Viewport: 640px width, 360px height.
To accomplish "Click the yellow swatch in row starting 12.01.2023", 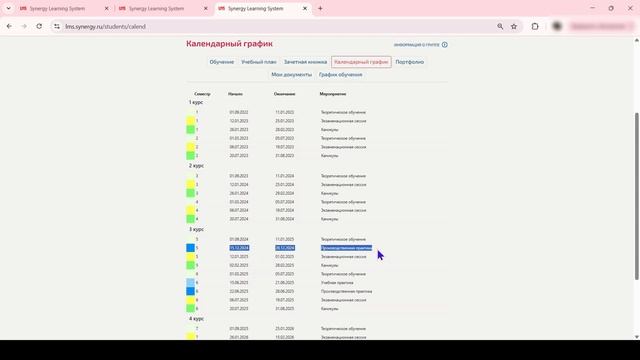I will (191, 121).
